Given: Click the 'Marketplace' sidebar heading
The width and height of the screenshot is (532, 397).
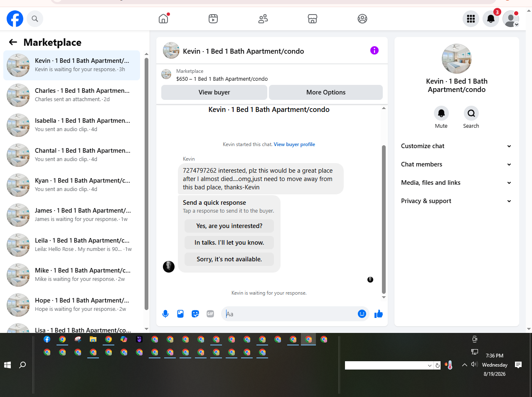Looking at the screenshot, I should pyautogui.click(x=52, y=42).
